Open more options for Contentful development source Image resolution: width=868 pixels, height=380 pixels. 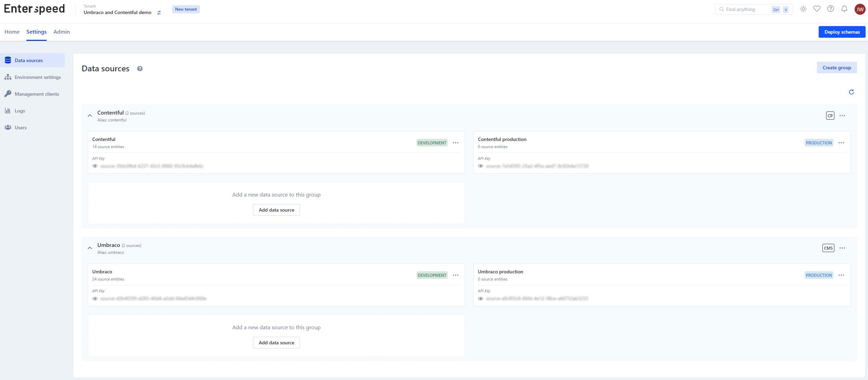tap(456, 143)
